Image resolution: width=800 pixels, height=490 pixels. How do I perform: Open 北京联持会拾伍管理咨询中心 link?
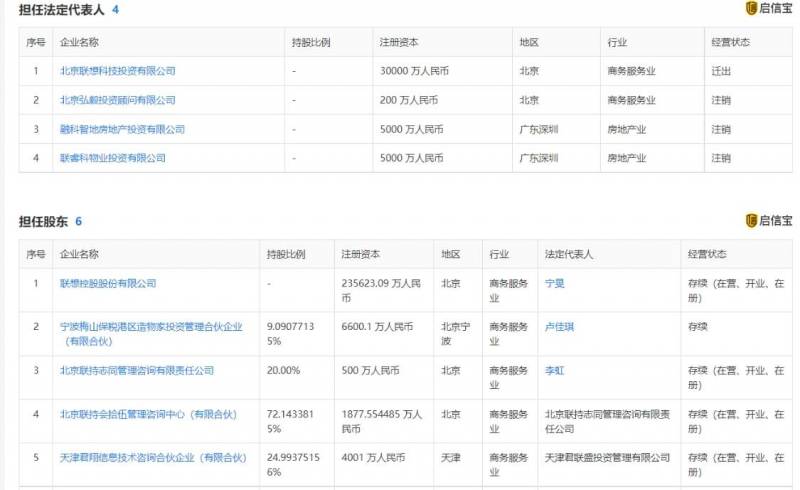click(x=148, y=414)
